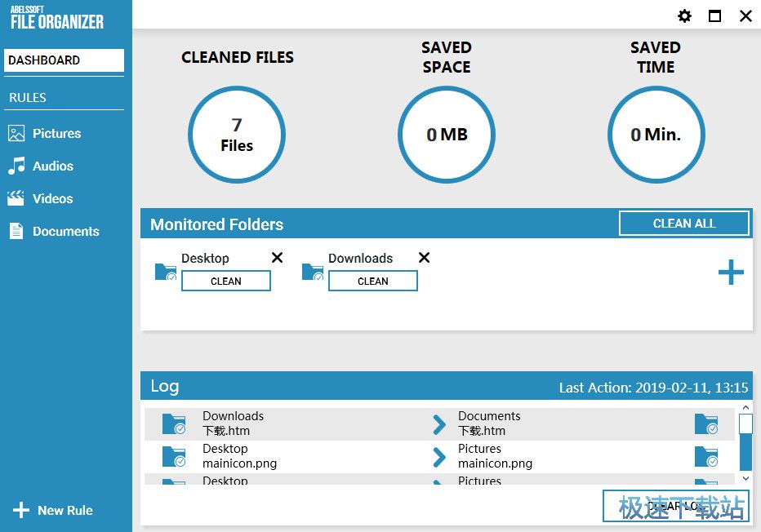The height and width of the screenshot is (532, 761).
Task: Click the Documents page icon
Action: coord(16,232)
